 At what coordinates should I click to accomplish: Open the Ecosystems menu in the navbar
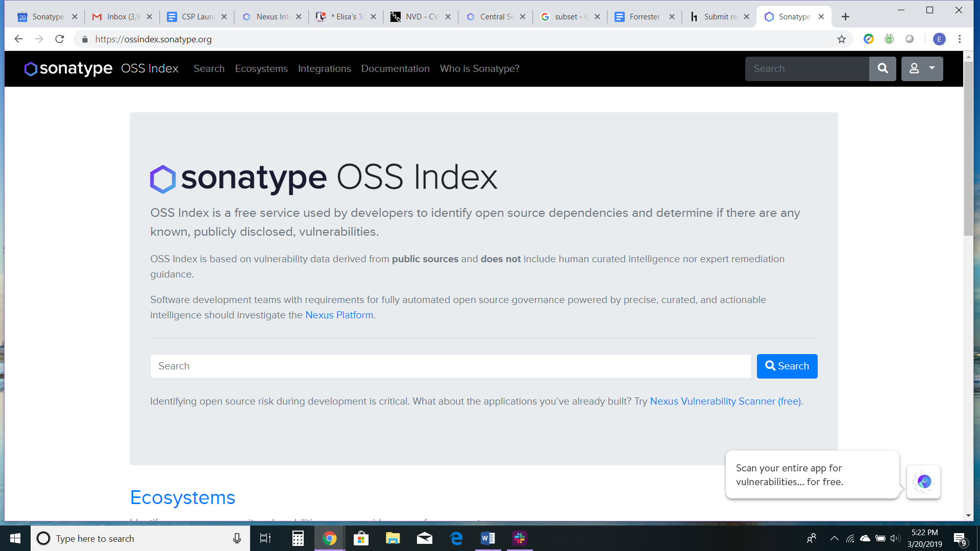click(261, 69)
